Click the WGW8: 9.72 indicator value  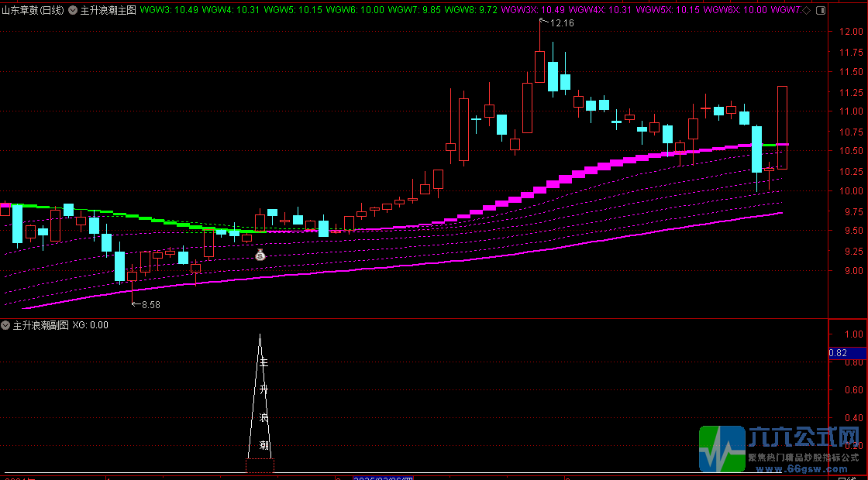tap(476, 10)
